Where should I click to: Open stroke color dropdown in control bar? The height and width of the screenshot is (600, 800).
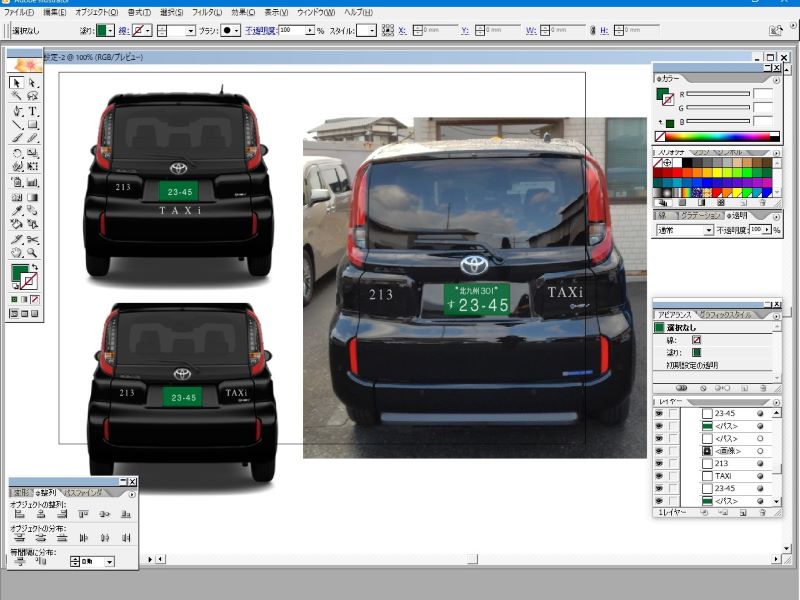coord(148,31)
